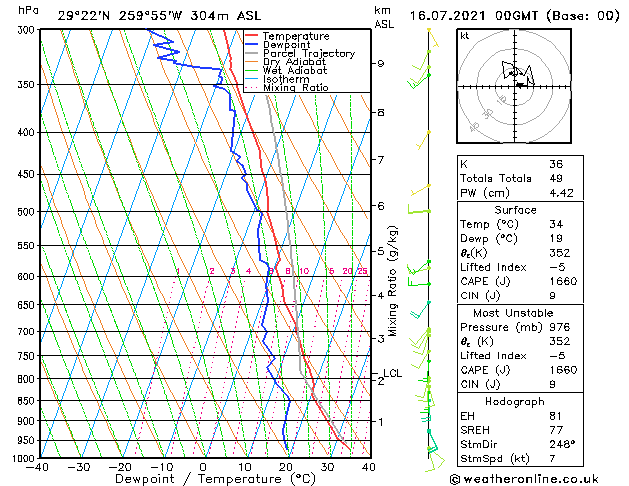Screen dimensions: 629x486
Task: Click the gray Parcel Trajectory legend swatch
Action: pyautogui.click(x=251, y=53)
